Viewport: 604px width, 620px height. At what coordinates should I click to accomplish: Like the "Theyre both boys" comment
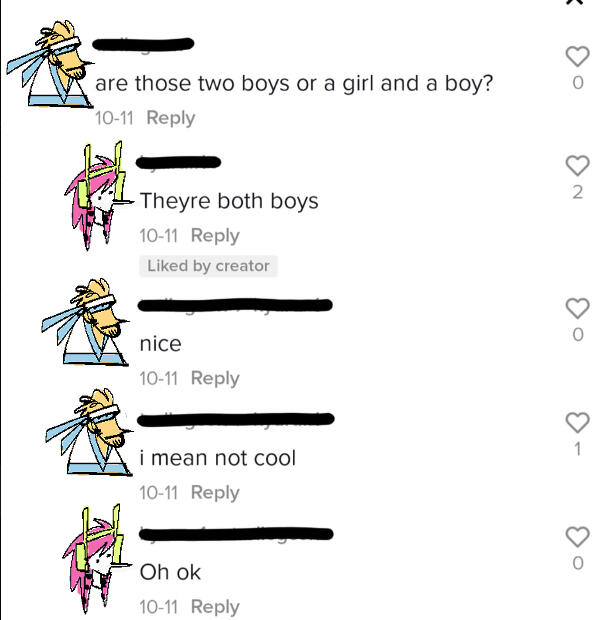point(578,166)
